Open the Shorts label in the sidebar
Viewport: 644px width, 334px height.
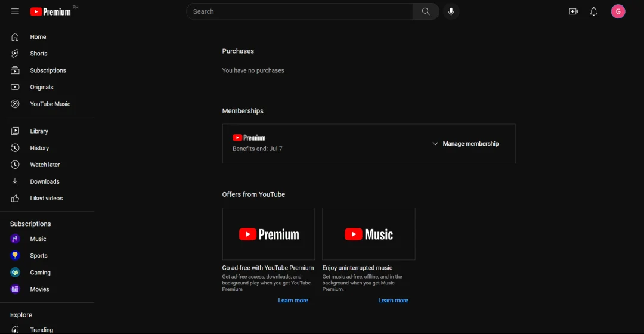(39, 54)
